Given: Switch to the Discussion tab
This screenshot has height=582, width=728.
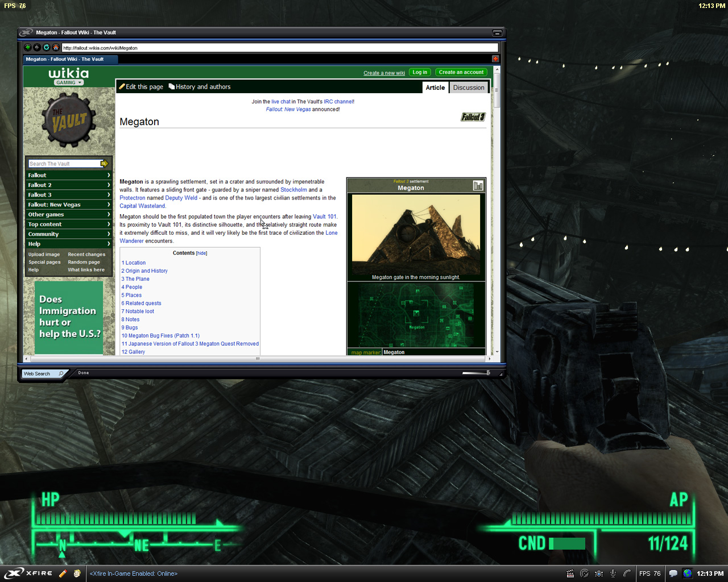Looking at the screenshot, I should click(469, 88).
